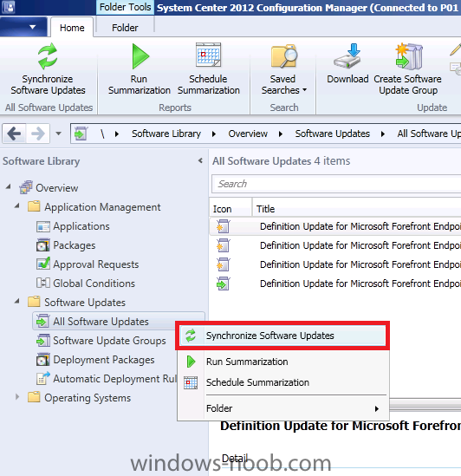Click the Software Update Groups node icon

pyautogui.click(x=43, y=340)
